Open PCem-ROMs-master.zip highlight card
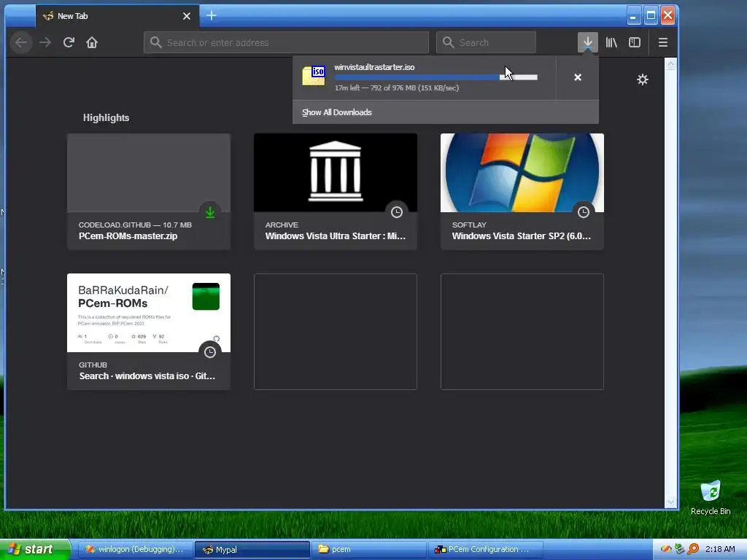The height and width of the screenshot is (560, 747). pos(149,192)
